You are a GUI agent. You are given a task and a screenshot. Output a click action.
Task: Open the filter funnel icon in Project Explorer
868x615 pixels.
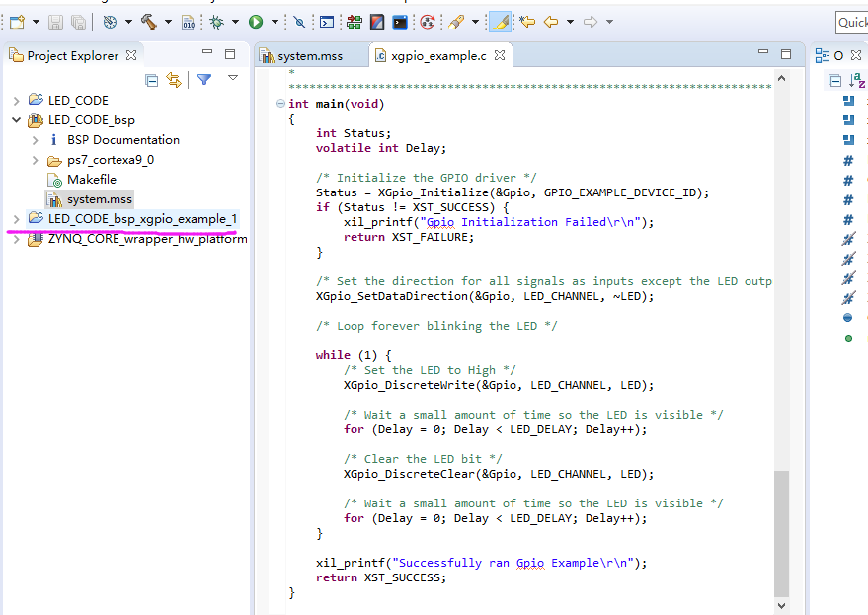204,80
